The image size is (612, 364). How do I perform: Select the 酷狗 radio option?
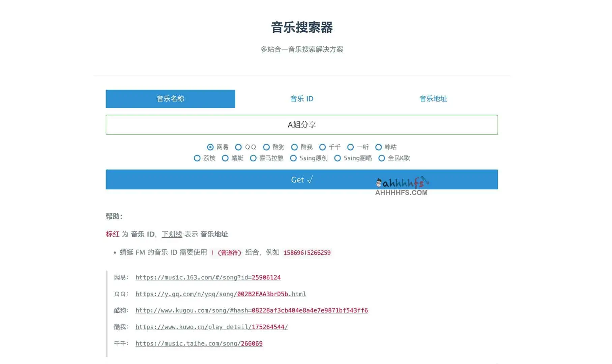tap(266, 147)
